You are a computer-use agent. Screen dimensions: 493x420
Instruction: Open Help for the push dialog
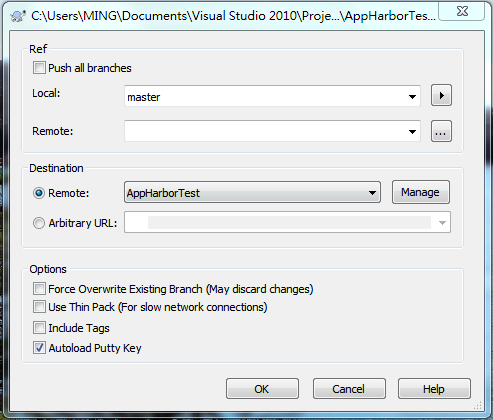(434, 389)
